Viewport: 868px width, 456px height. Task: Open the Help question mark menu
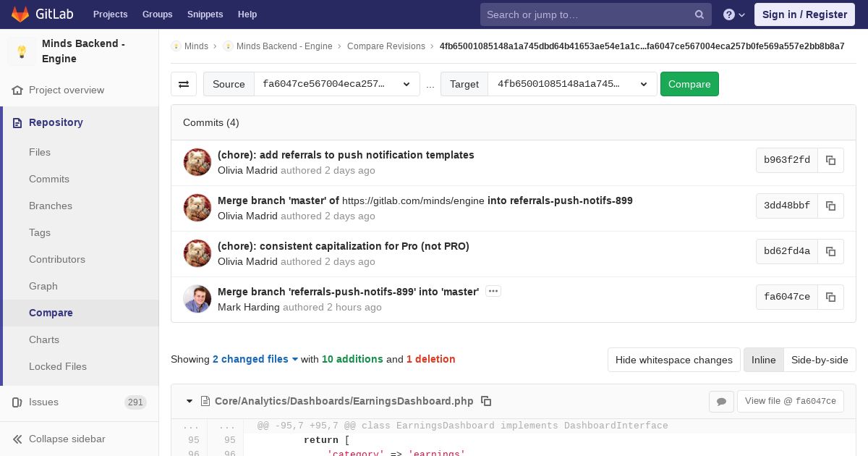pos(734,14)
